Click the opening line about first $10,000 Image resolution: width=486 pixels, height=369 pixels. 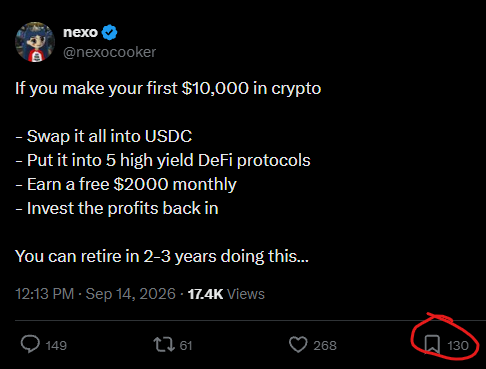point(168,89)
